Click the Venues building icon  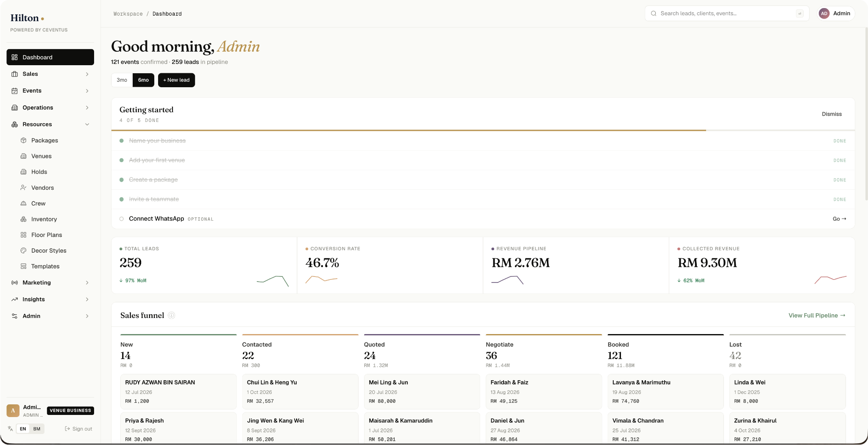24,156
